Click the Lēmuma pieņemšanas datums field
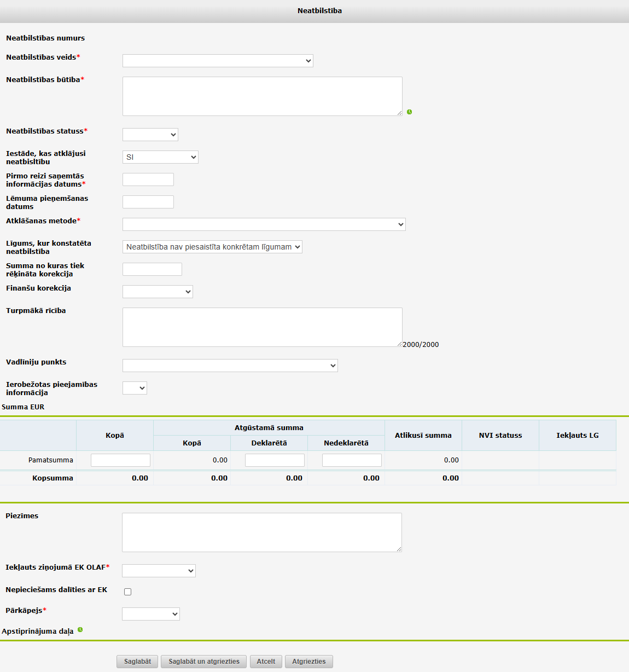Image resolution: width=629 pixels, height=672 pixels. tap(148, 202)
